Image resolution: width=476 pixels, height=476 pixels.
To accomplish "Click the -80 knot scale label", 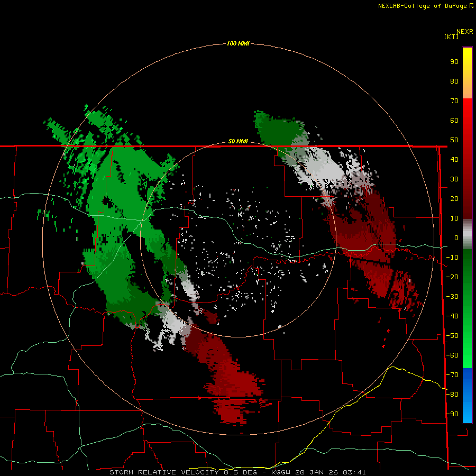I will (x=452, y=395).
